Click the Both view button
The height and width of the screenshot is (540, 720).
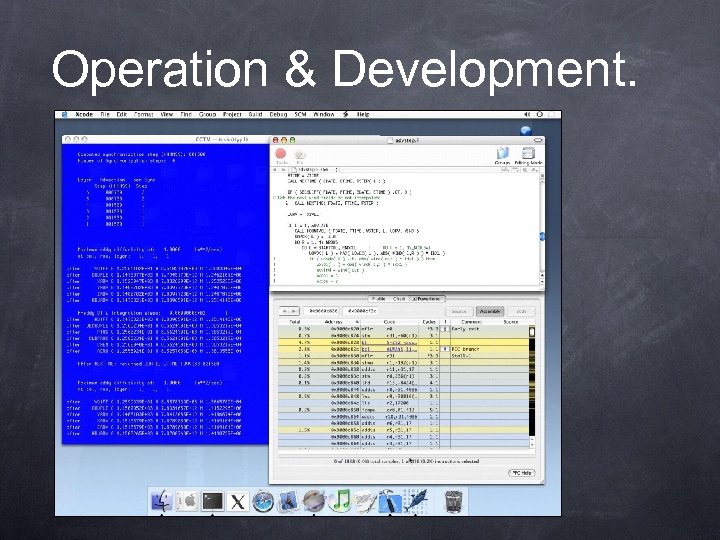tap(521, 311)
